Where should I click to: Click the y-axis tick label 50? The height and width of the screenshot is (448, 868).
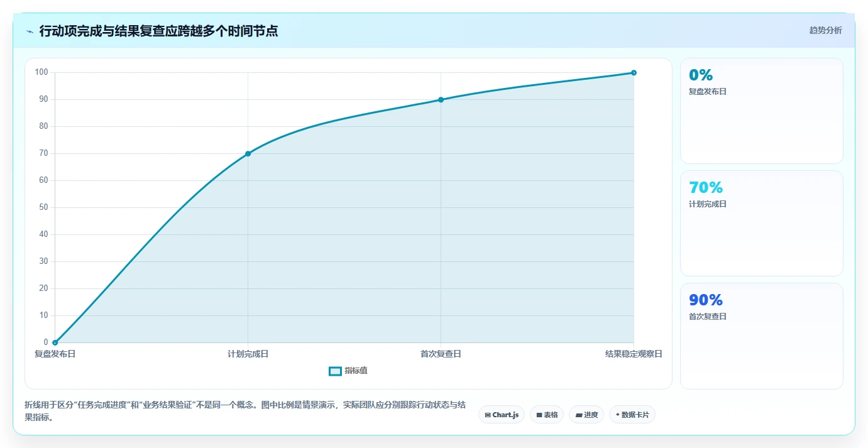(x=43, y=207)
